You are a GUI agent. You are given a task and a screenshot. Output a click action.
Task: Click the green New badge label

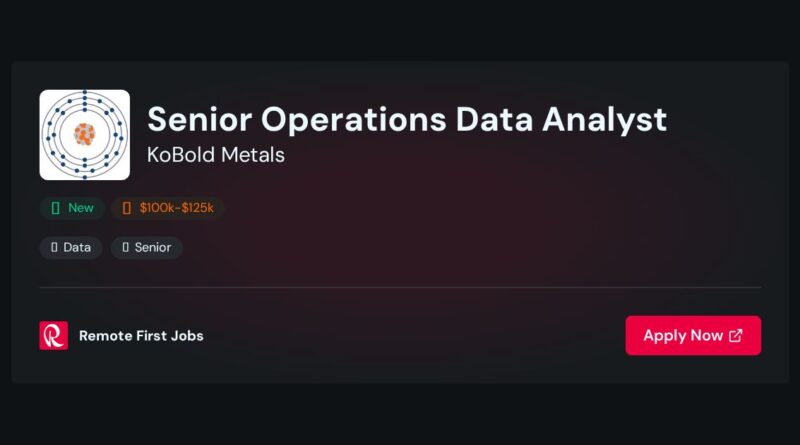tap(81, 208)
